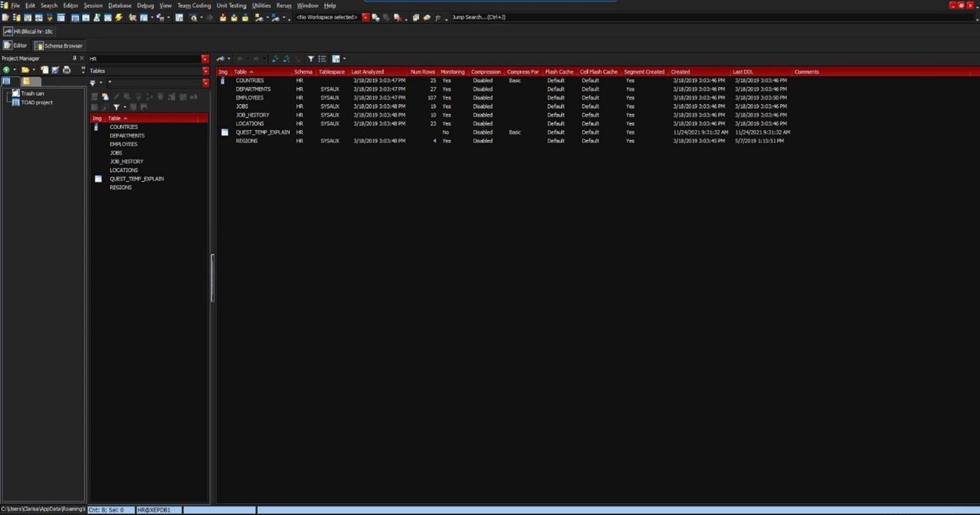Click the lightning bolt icon in main toolbar

pyautogui.click(x=119, y=17)
